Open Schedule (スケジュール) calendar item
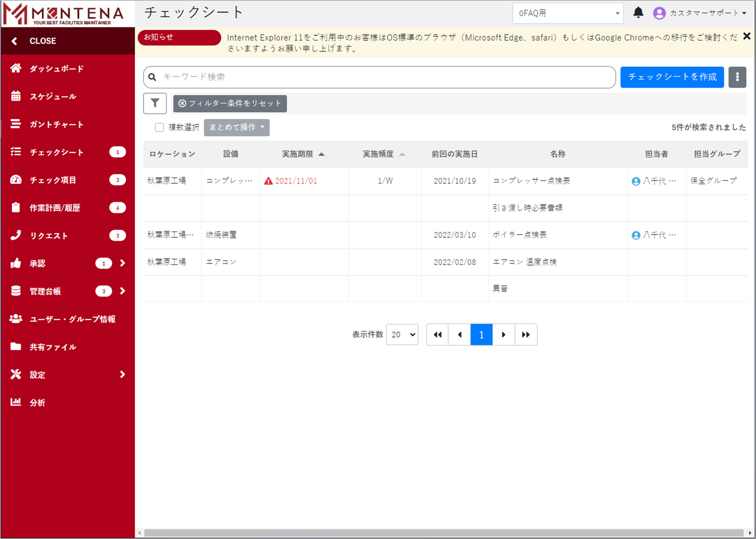This screenshot has height=539, width=756. point(52,96)
